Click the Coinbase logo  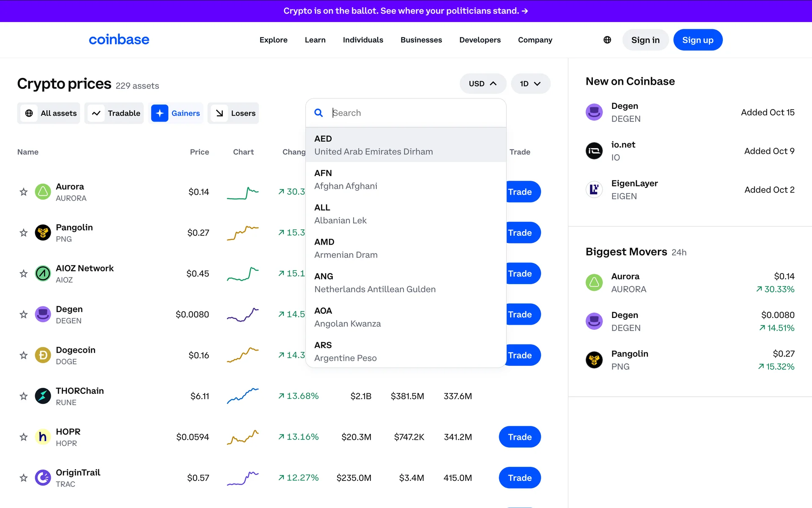[119, 40]
